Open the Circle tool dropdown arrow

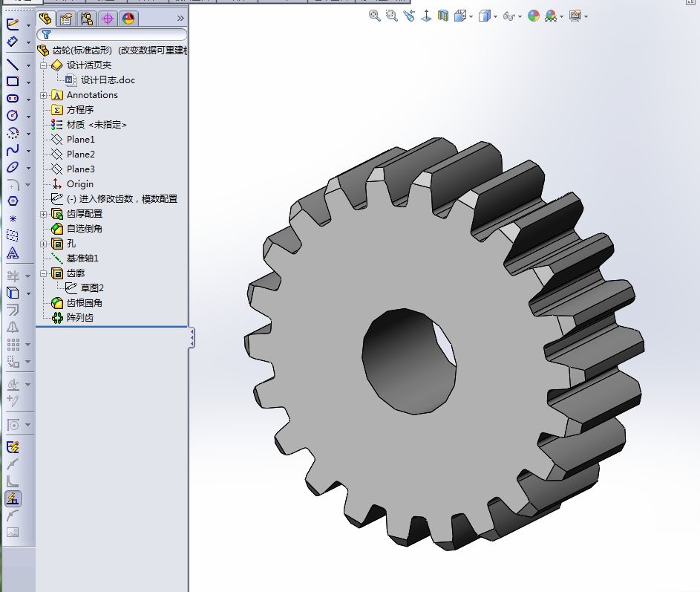click(28, 117)
